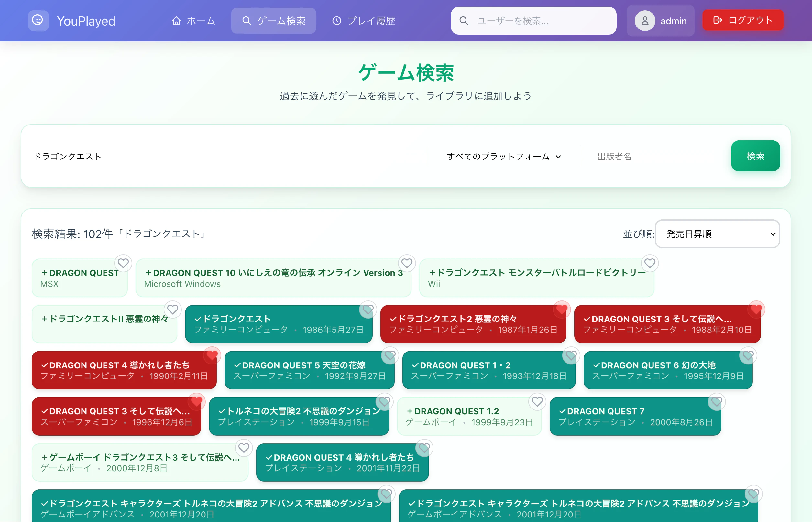The width and height of the screenshot is (812, 522).
Task: Select DRAGON QUEST 1・2 スーパーファミコン card
Action: click(489, 370)
